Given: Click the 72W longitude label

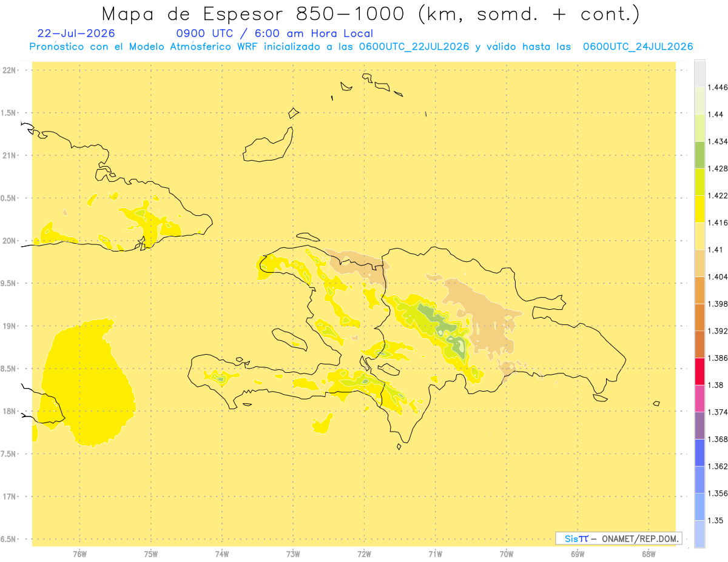Looking at the screenshot, I should click(364, 554).
